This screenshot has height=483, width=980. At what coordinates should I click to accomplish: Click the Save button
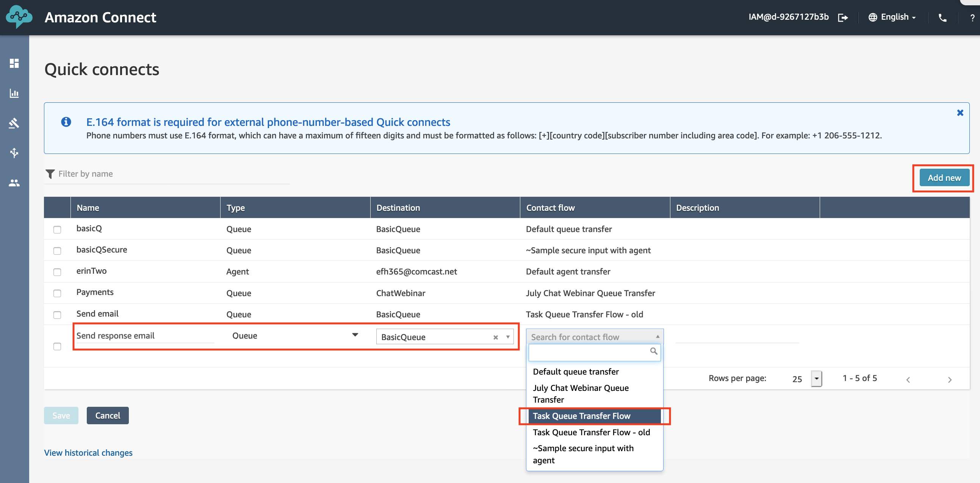(x=61, y=415)
